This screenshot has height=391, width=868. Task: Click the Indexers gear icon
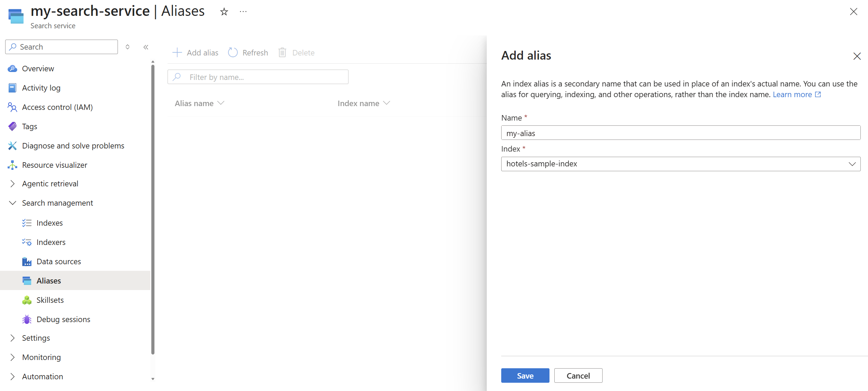[x=27, y=242]
